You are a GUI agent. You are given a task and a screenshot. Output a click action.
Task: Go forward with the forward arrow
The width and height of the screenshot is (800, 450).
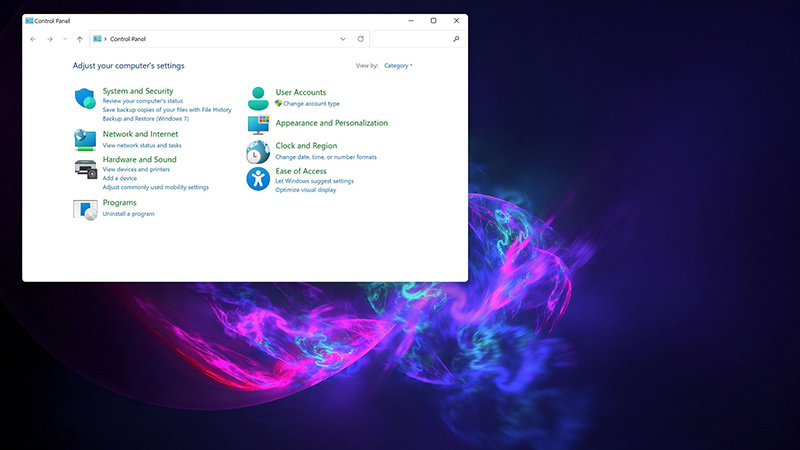coord(49,39)
